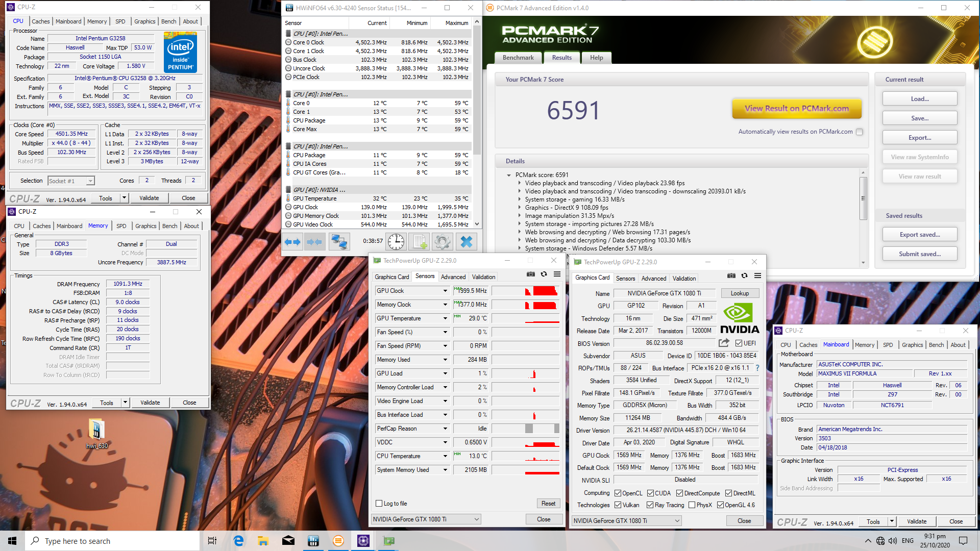Open GPU-Z taskbar icon
Screen dimensions: 980x551
pyautogui.click(x=388, y=541)
